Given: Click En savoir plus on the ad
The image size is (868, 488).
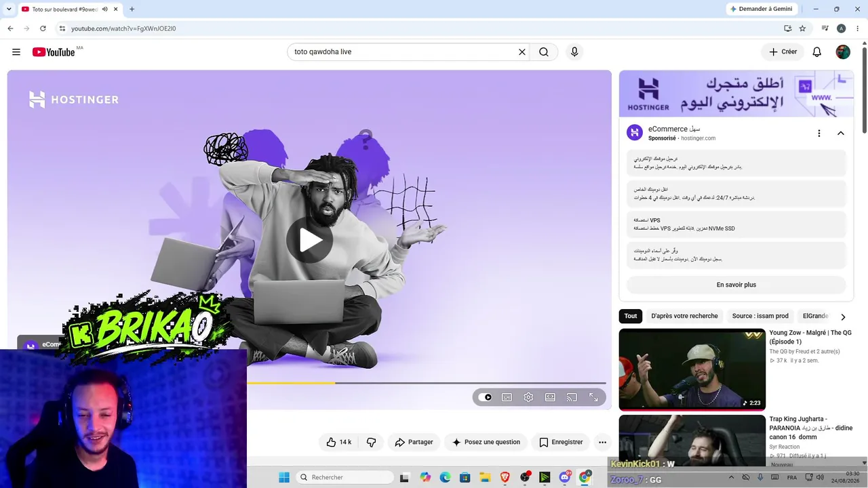Looking at the screenshot, I should point(736,285).
